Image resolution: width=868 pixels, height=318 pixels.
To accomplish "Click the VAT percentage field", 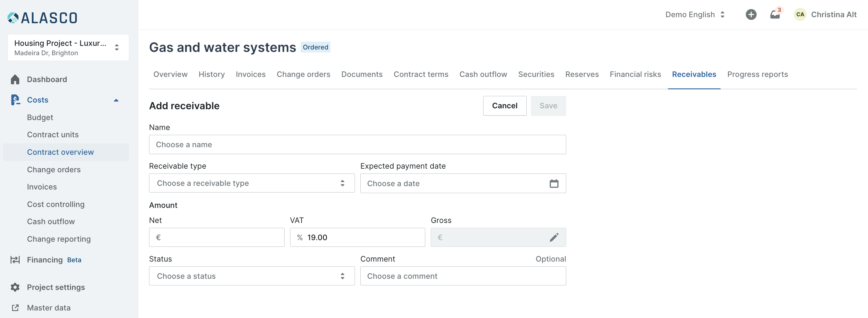I will point(358,237).
